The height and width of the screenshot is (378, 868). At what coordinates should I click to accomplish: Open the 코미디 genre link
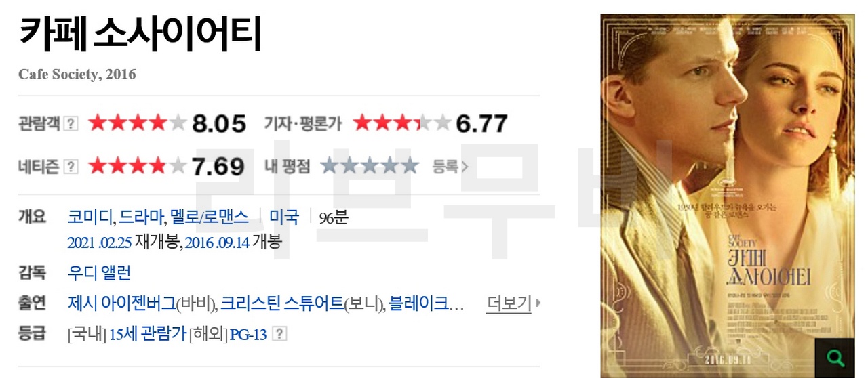coord(90,217)
